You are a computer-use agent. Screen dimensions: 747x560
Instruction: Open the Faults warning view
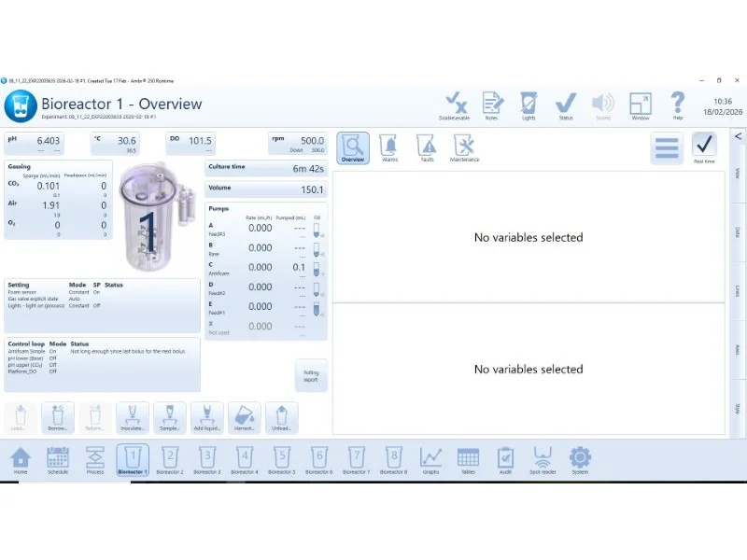[427, 148]
